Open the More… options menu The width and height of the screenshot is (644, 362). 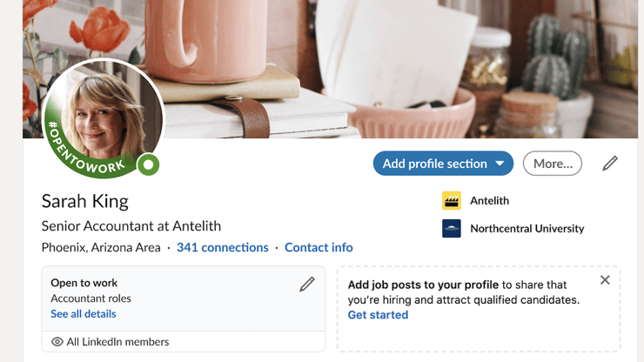(553, 164)
